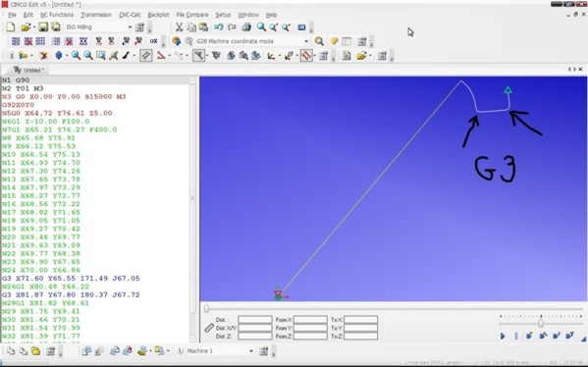The width and height of the screenshot is (588, 367).
Task: Pause the backplot simulation
Action: (516, 336)
